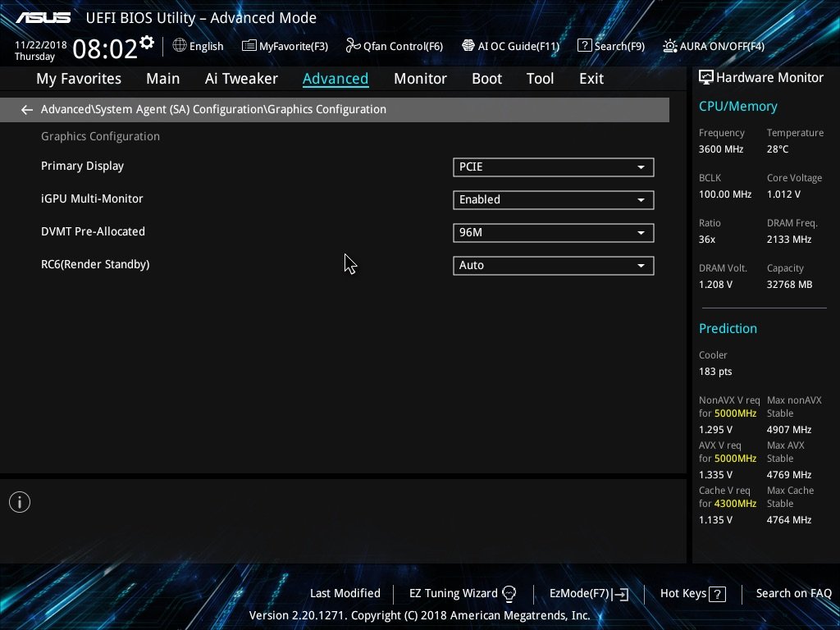Click the 100.00 MHz BCLK value

coord(725,194)
